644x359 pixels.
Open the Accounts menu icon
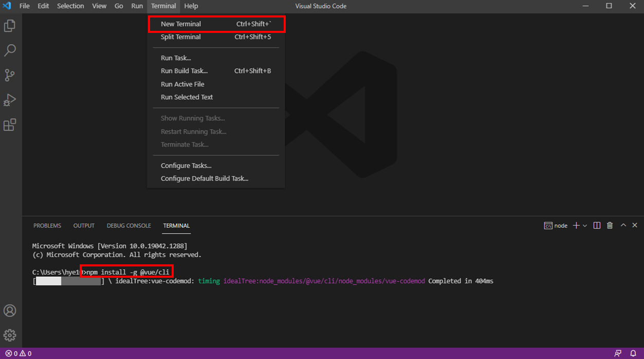(x=10, y=311)
